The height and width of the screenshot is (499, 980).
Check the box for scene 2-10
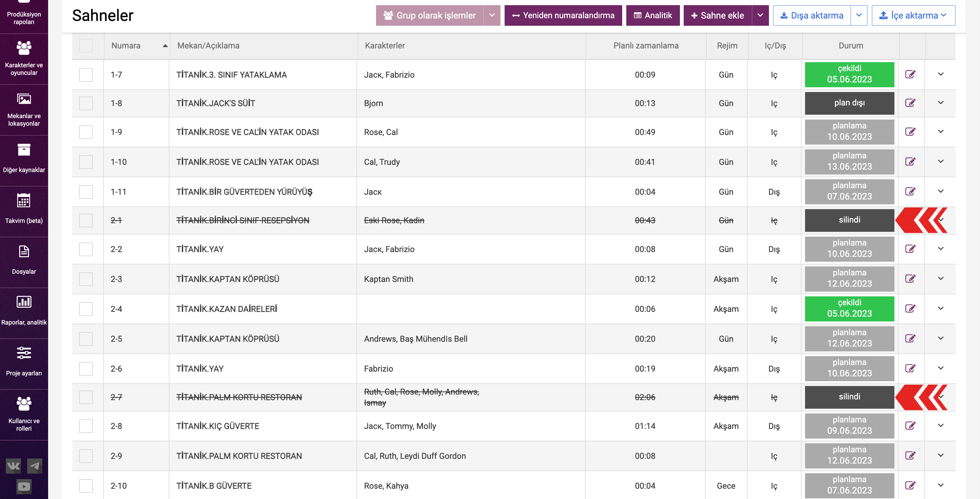pyautogui.click(x=86, y=486)
